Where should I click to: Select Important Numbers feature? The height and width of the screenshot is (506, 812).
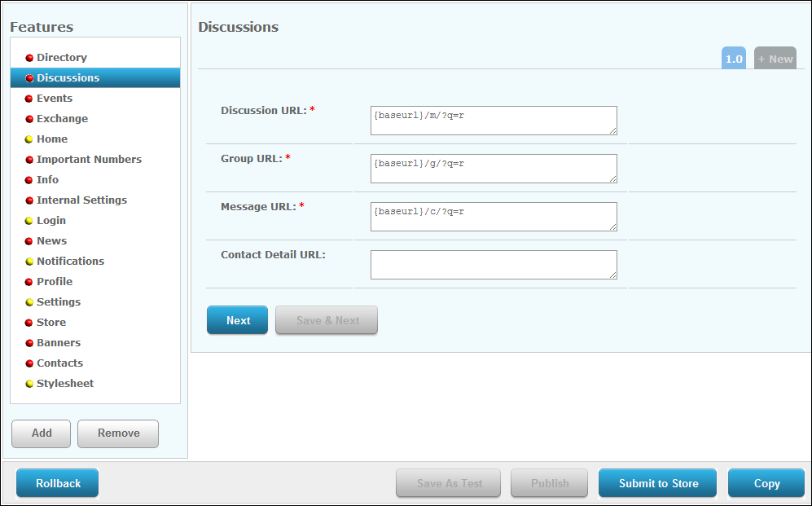pyautogui.click(x=89, y=160)
